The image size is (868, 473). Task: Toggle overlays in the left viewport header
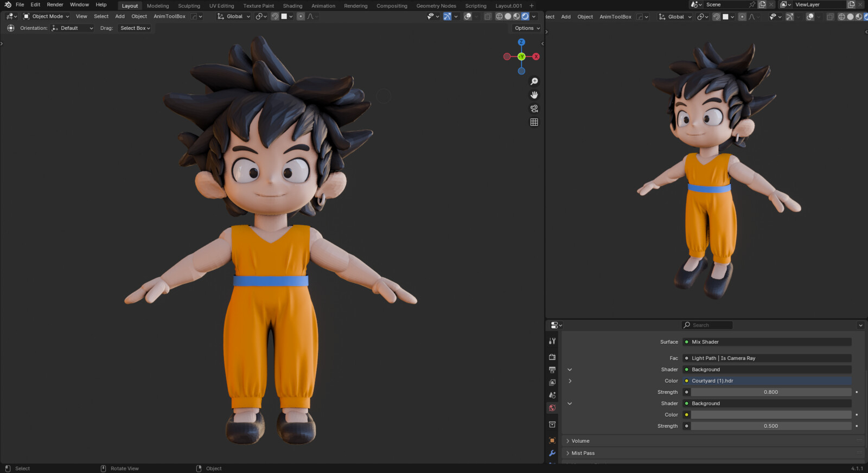click(468, 16)
